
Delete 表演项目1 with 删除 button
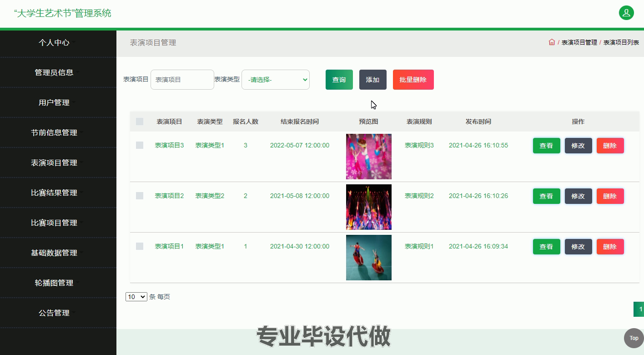pos(610,247)
